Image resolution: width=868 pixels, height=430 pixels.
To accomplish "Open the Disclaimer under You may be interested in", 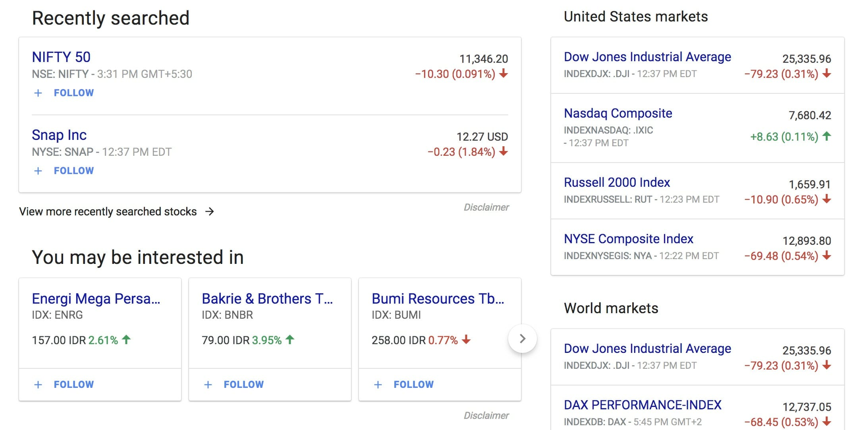I will point(486,415).
